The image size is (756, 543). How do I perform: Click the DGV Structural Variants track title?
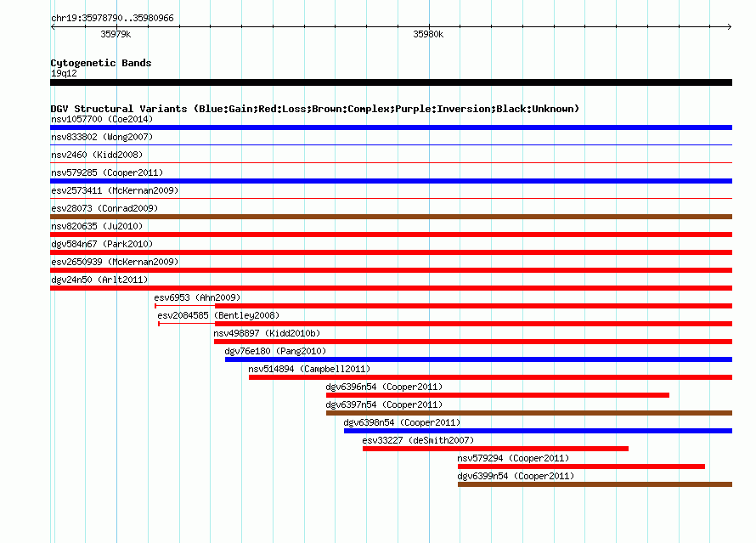coord(314,109)
